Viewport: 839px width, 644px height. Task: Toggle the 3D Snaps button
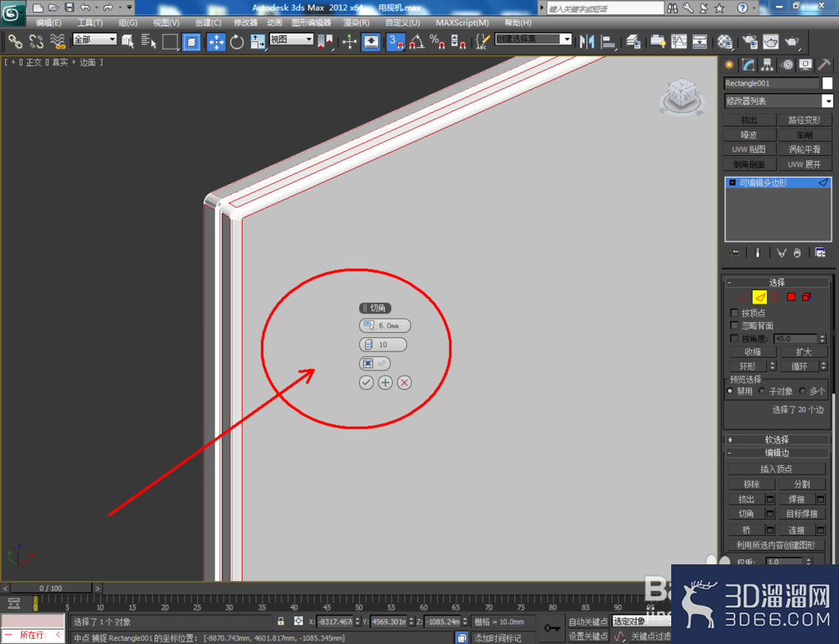[x=395, y=41]
